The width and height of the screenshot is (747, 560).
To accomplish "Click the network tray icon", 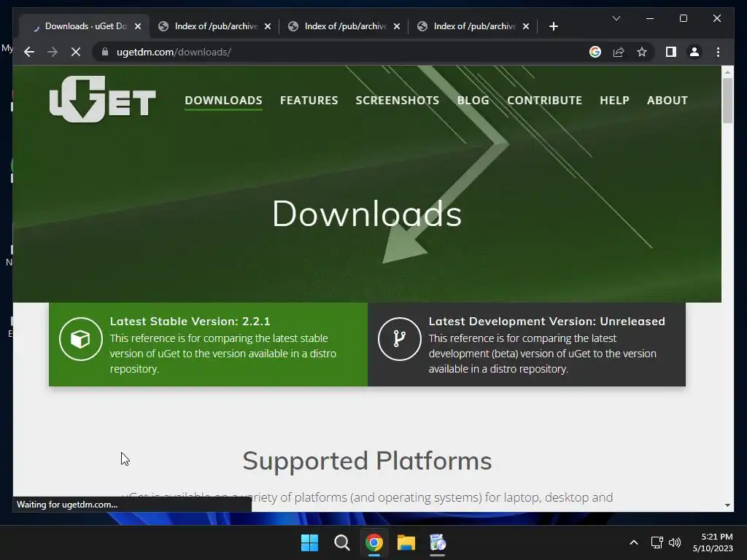I will coord(657,542).
